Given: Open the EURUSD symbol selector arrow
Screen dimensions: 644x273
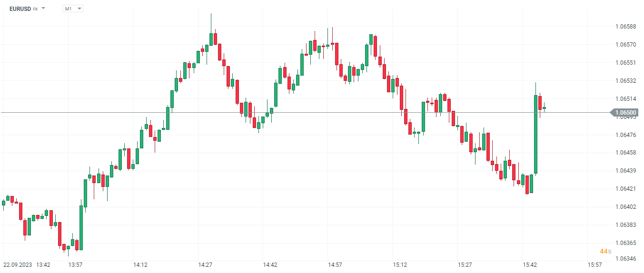Looking at the screenshot, I should pyautogui.click(x=43, y=9).
